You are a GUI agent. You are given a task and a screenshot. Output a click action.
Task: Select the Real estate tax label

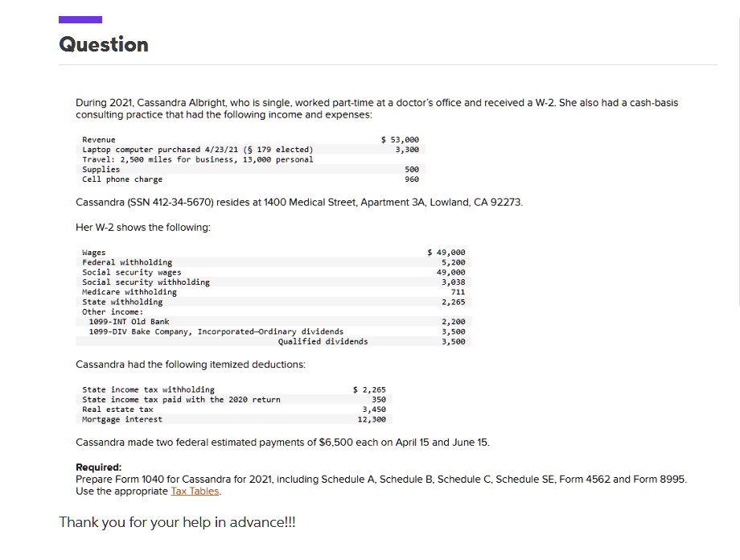(x=117, y=410)
